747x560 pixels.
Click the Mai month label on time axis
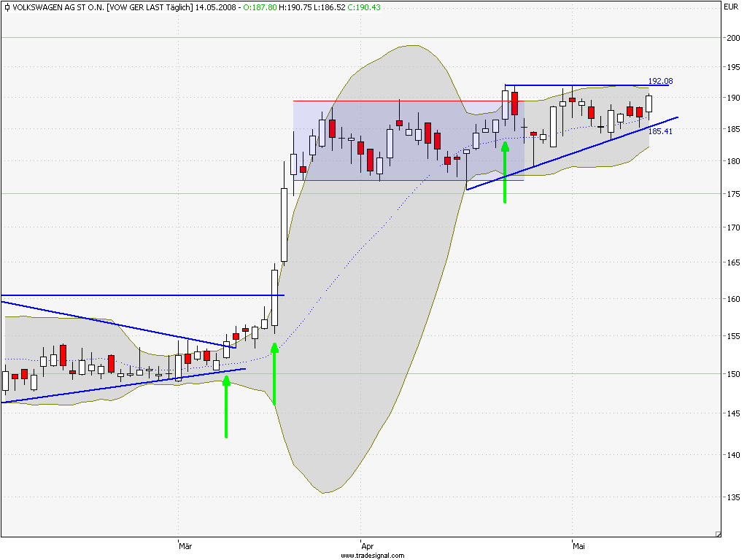click(578, 546)
